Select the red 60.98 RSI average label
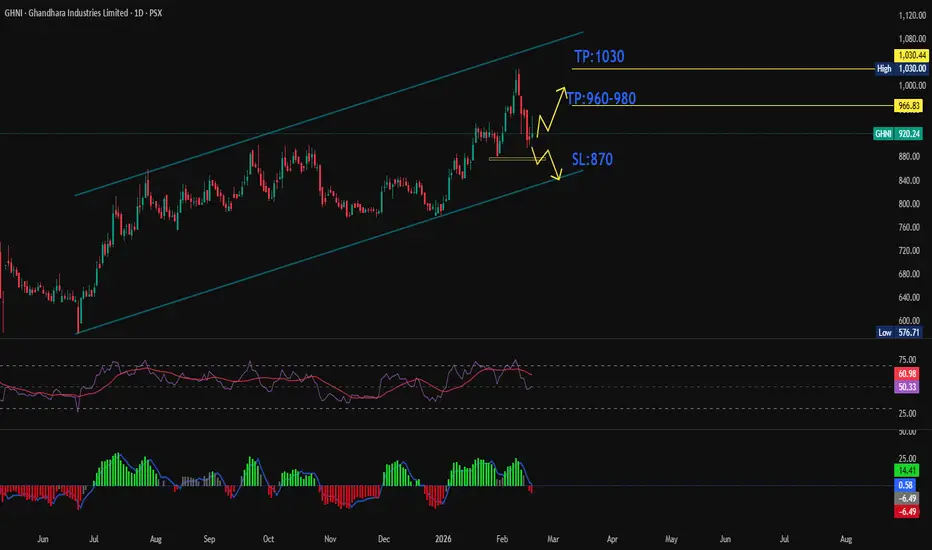 pos(907,374)
